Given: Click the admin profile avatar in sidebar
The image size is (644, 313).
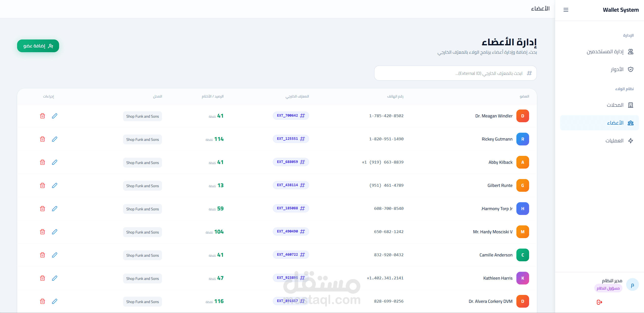Looking at the screenshot, I should click(632, 285).
